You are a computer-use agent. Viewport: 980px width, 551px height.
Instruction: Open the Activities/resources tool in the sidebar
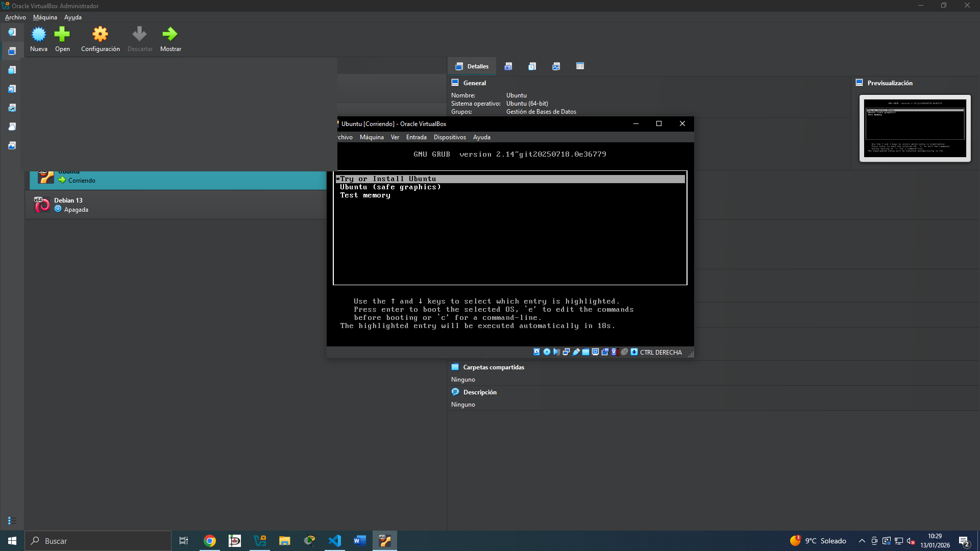[12, 145]
